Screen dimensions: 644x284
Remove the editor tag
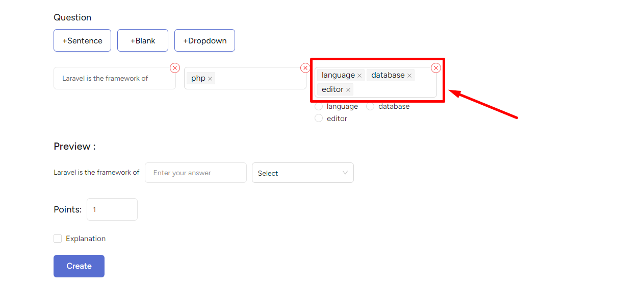[348, 90]
